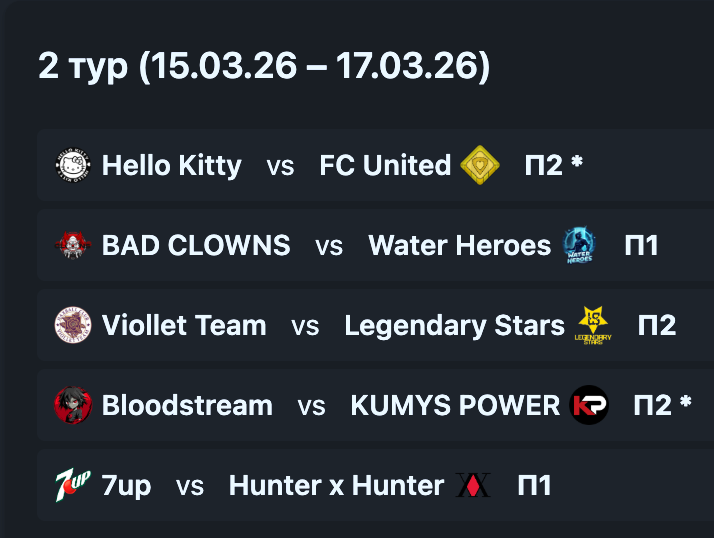Open the KUMYS POWER team name
This screenshot has height=538, width=714.
point(455,405)
